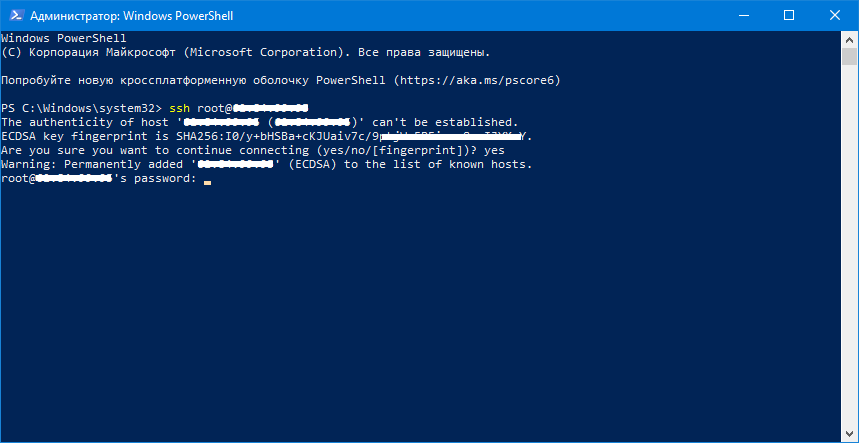Click the empty scrollbar track below the thumb

pyautogui.click(x=849, y=246)
